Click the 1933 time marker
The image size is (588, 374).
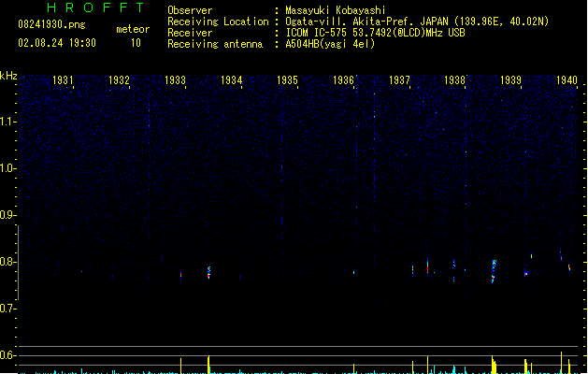175,80
